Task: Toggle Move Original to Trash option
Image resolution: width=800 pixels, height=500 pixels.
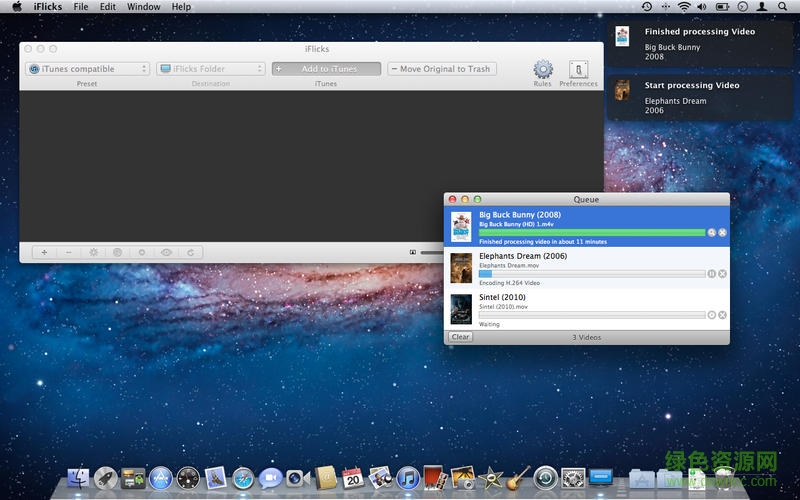Action: 441,69
